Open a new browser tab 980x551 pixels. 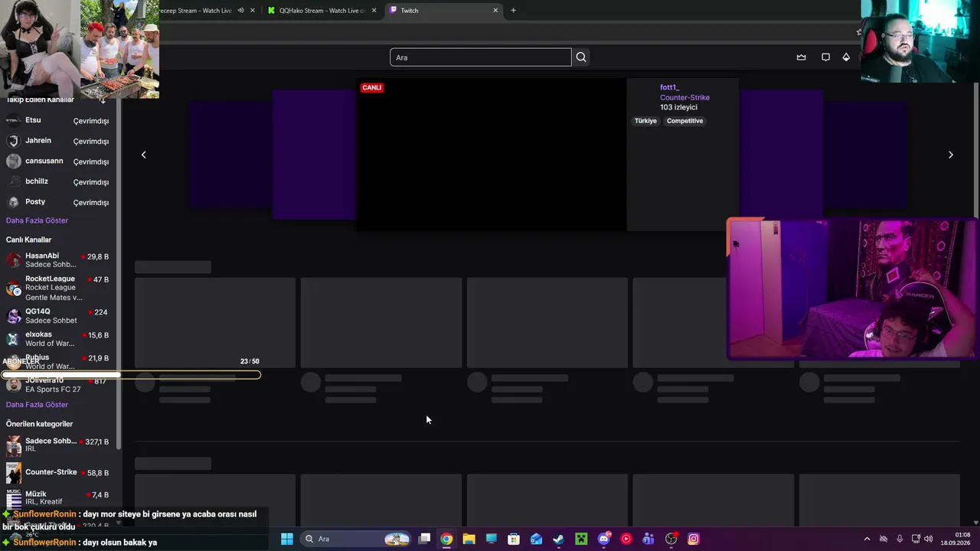(513, 11)
